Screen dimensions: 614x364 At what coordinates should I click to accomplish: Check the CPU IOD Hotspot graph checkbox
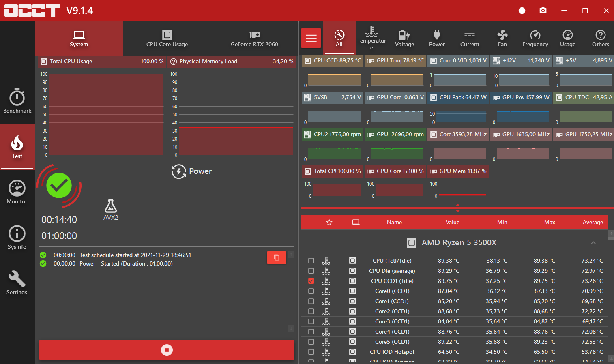(x=311, y=352)
